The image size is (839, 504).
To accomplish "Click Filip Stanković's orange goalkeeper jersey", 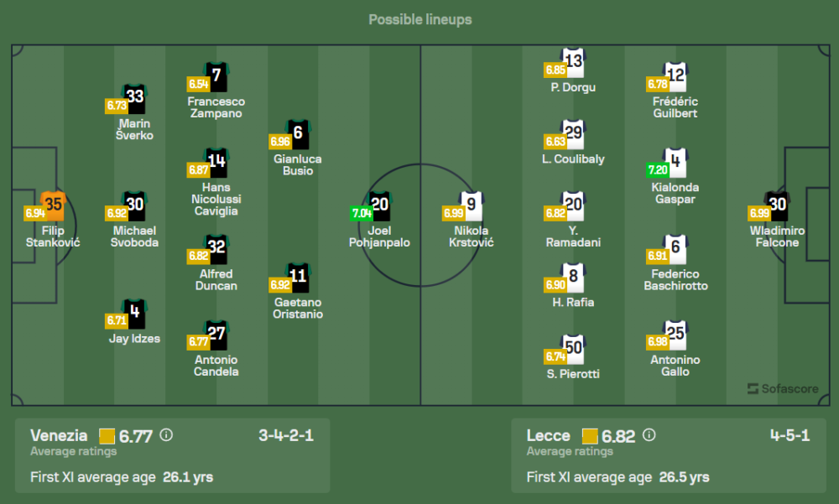I will 54,205.
